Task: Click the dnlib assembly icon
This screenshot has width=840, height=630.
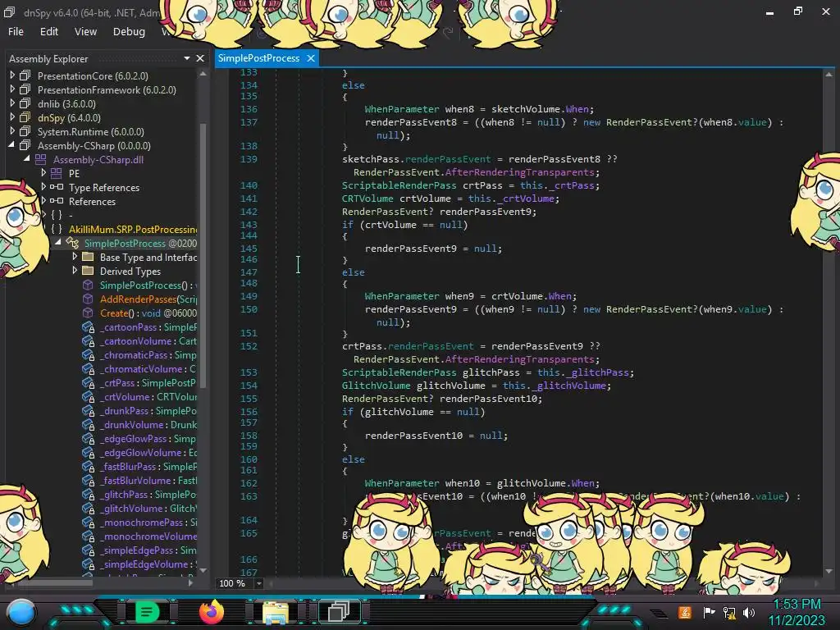Action: click(x=25, y=103)
